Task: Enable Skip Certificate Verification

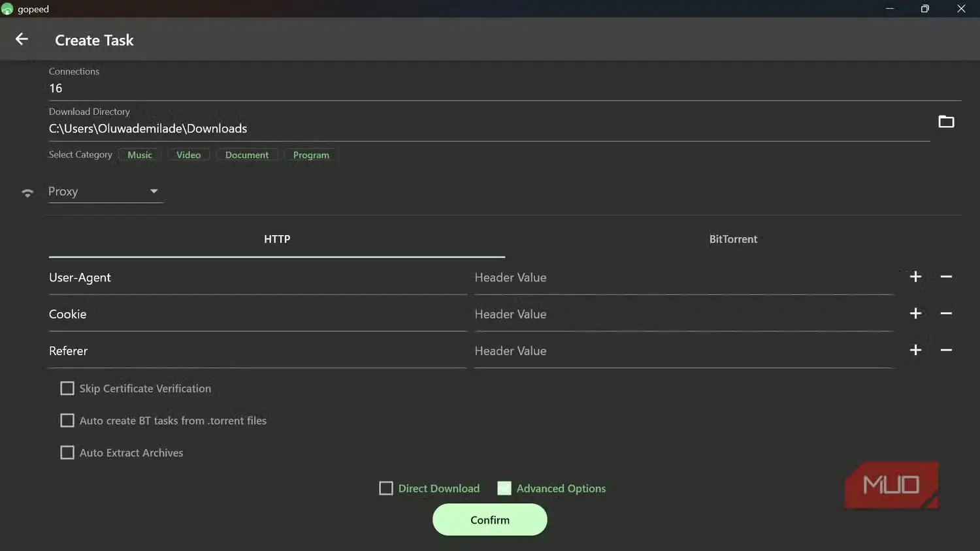Action: (x=67, y=388)
